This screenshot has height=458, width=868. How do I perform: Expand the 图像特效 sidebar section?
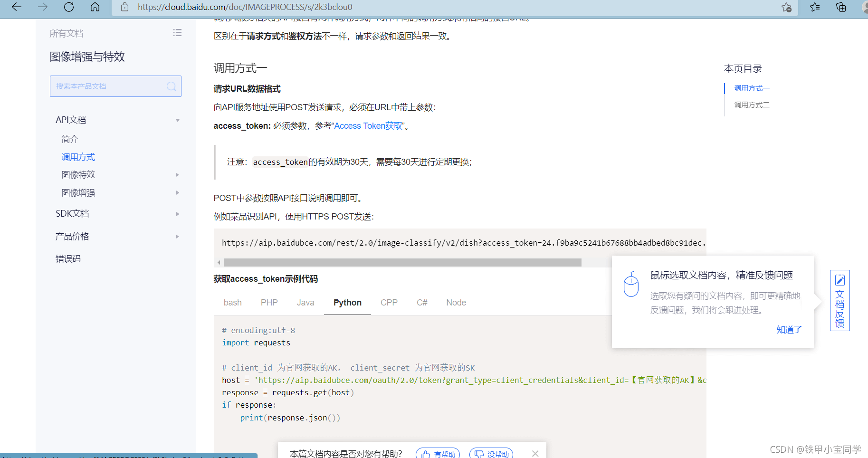pos(177,175)
